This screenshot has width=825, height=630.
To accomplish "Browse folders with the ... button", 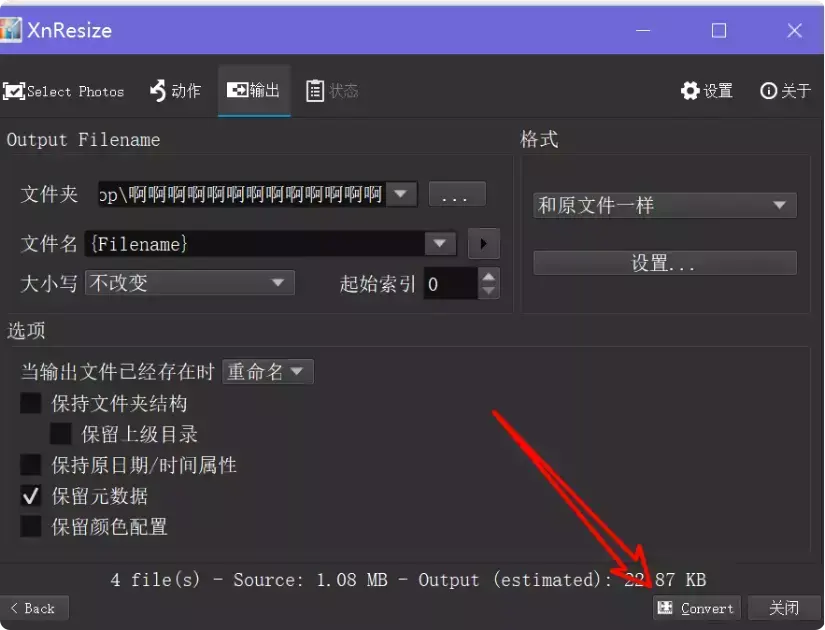I will (456, 194).
